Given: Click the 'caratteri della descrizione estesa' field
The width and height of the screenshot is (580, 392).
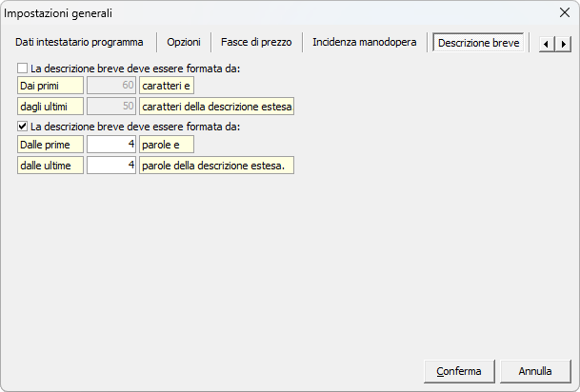Looking at the screenshot, I should click(216, 107).
